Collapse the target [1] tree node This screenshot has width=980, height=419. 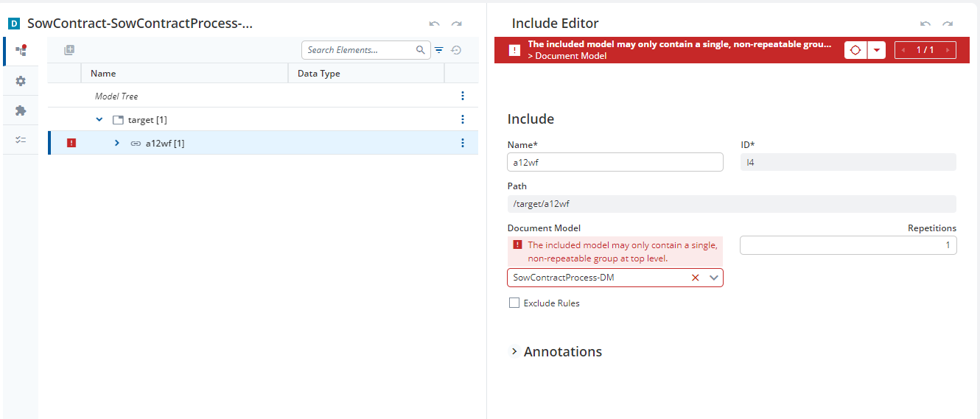(x=99, y=119)
